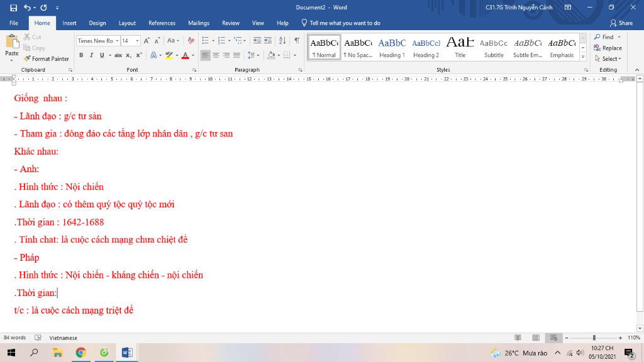Open the Select dropdown menu
This screenshot has width=644, height=362.
coord(608,58)
